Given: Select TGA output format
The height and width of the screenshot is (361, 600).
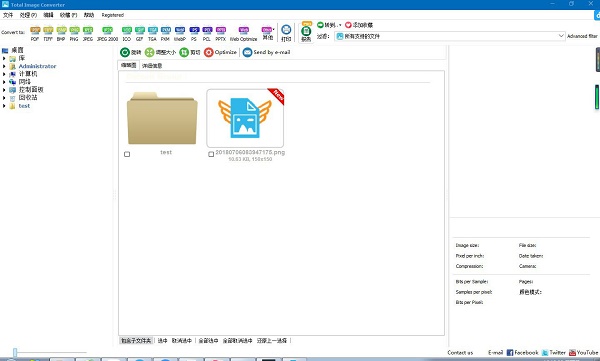Looking at the screenshot, I should point(152,33).
